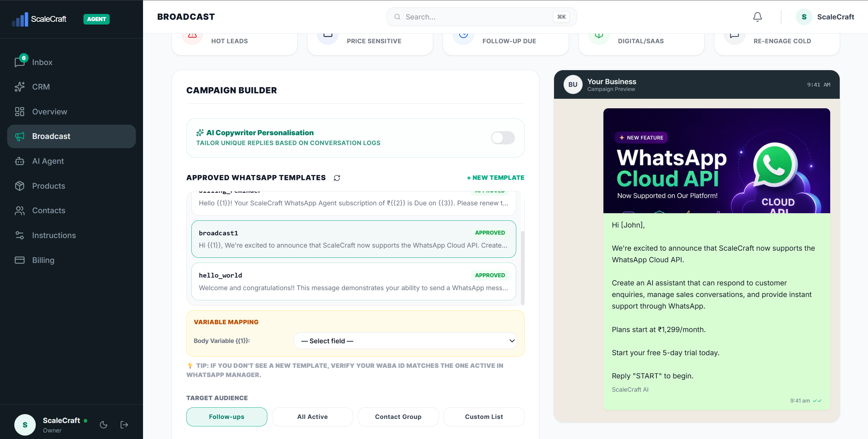This screenshot has height=439, width=868.
Task: Focus the Search input field
Action: [x=482, y=17]
